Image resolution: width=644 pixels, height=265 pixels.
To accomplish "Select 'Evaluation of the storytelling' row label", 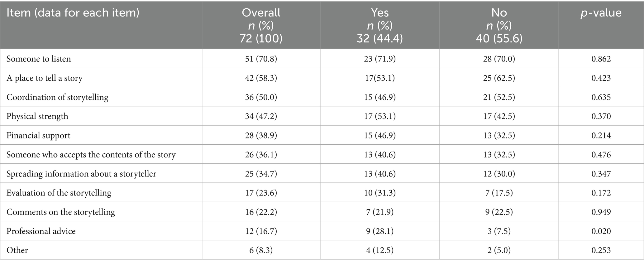I will click(59, 193).
